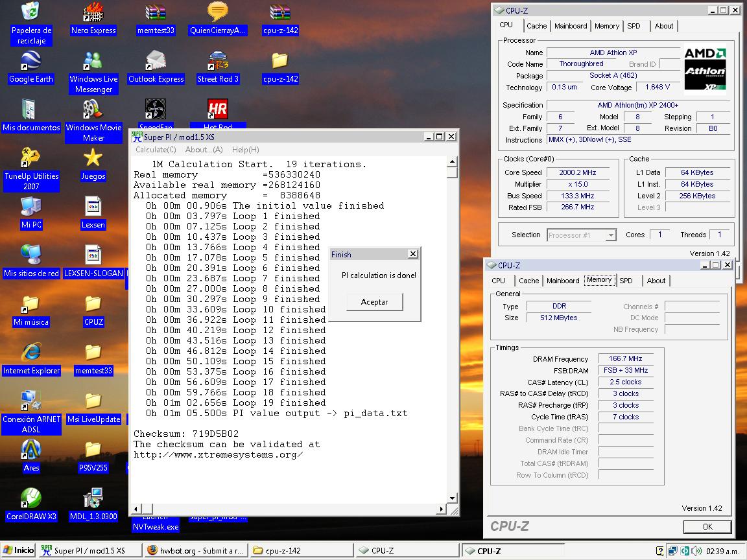The width and height of the screenshot is (747, 560).
Task: Click Inicio start button
Action: click(19, 550)
